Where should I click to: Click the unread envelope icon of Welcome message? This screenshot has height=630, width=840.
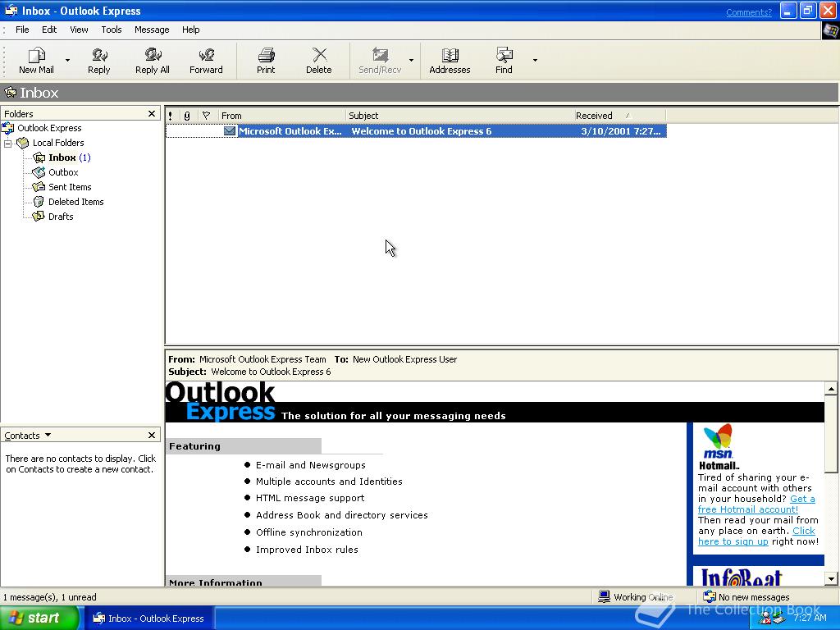[x=230, y=131]
